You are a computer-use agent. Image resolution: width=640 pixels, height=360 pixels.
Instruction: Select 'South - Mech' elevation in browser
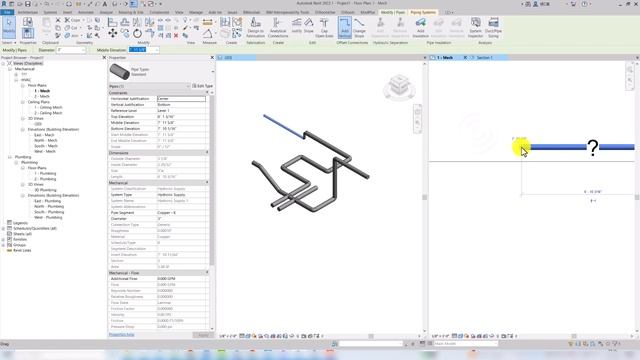click(x=46, y=146)
